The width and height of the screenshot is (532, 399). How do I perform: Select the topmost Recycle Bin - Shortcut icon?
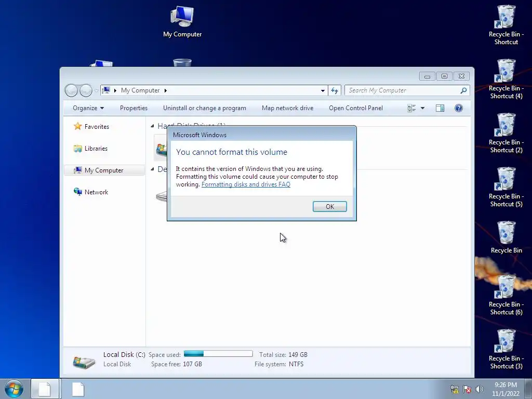pos(506,25)
